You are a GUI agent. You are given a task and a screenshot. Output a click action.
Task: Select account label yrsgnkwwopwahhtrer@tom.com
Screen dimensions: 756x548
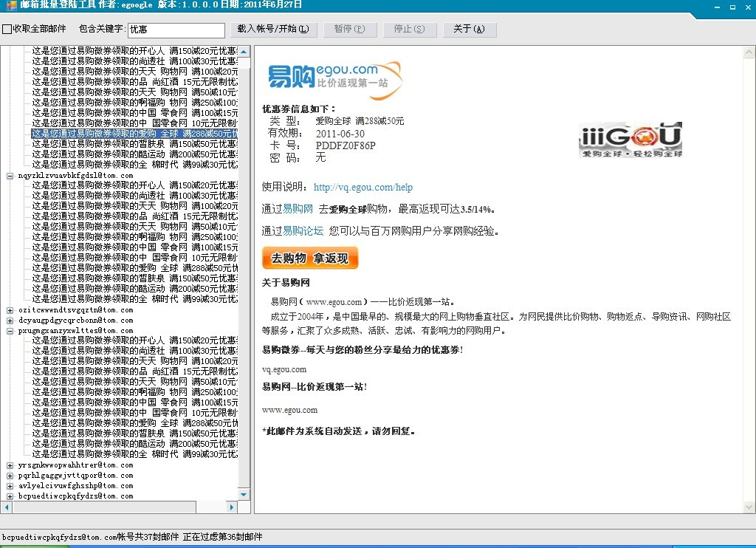[76, 465]
